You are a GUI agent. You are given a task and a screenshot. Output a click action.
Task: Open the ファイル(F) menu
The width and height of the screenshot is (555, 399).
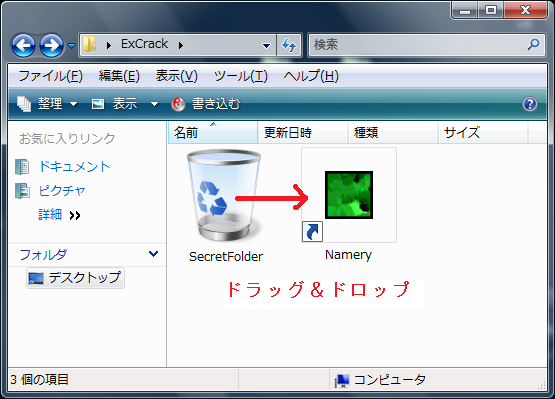pyautogui.click(x=50, y=76)
